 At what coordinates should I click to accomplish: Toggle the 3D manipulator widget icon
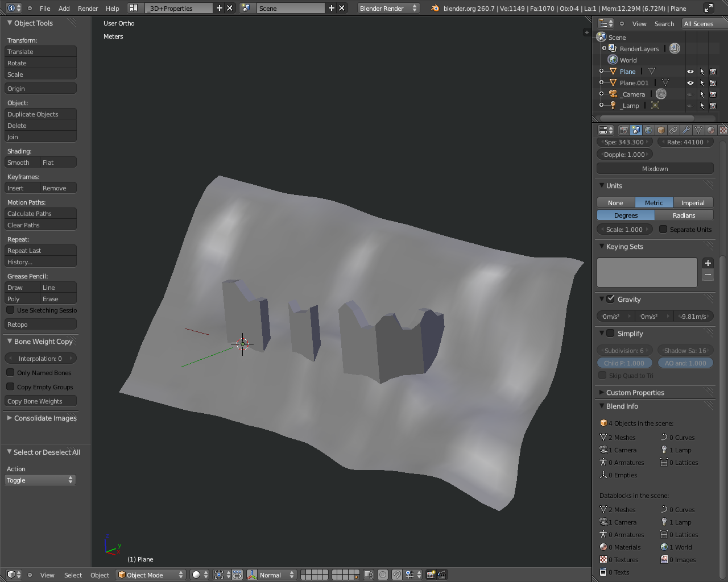(252, 575)
